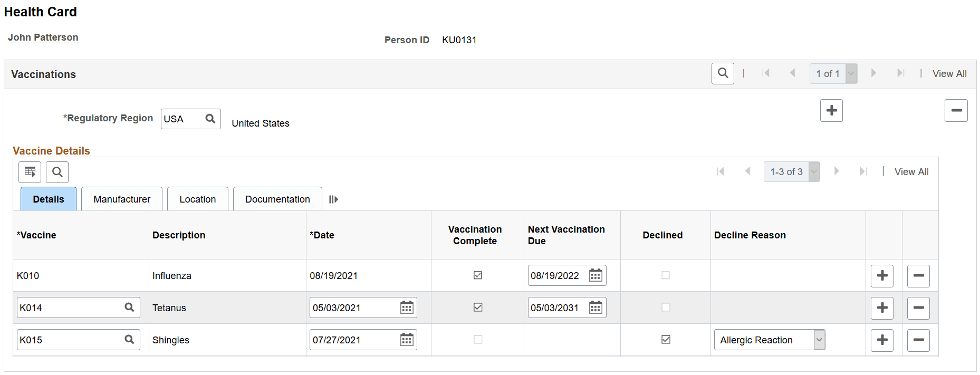Open the John Patterson name link
Screen dimensions: 980x375
pyautogui.click(x=43, y=37)
